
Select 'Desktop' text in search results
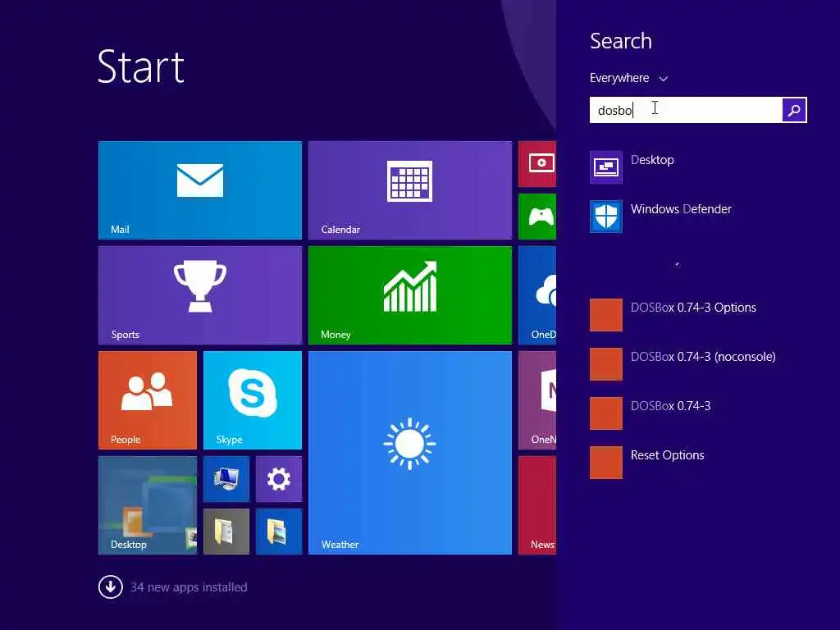652,160
